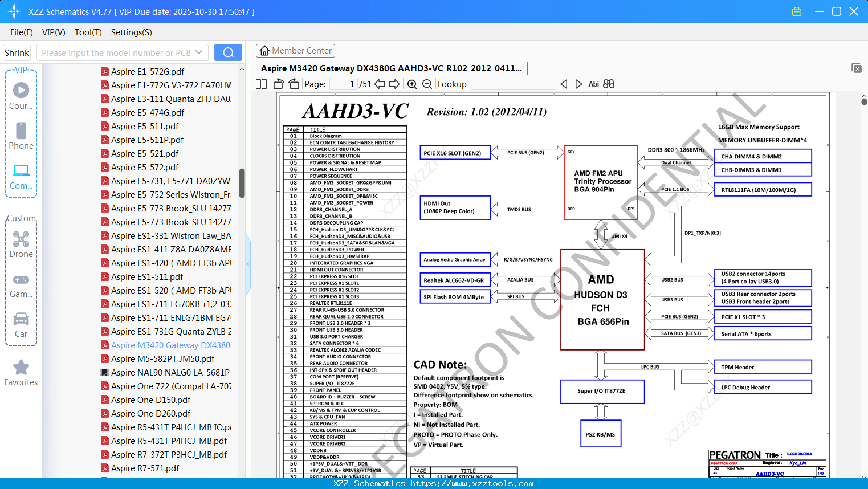Open the Course category in VIP sidebar
The width and height of the screenshot is (868, 489).
click(x=21, y=96)
